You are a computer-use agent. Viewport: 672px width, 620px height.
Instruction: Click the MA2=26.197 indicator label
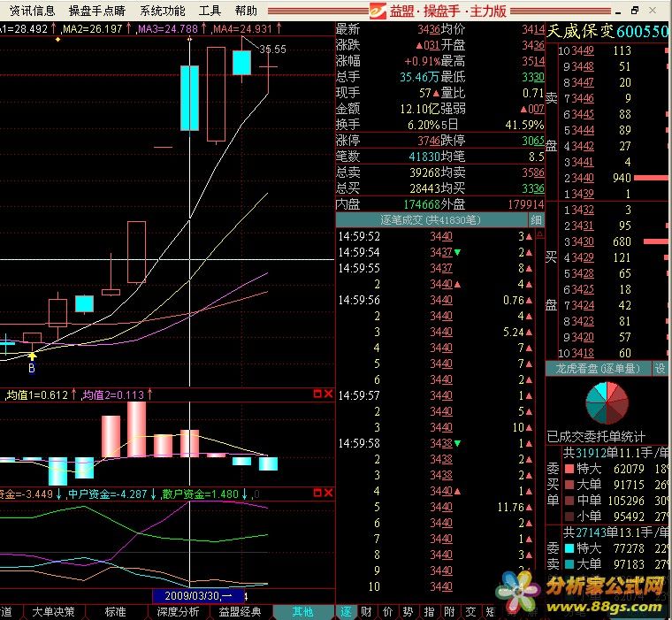pos(93,28)
